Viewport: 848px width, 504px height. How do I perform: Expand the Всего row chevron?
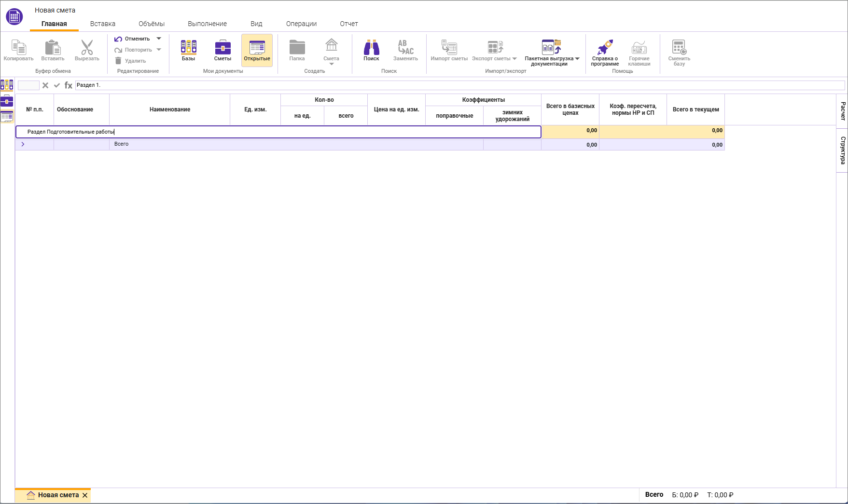23,144
